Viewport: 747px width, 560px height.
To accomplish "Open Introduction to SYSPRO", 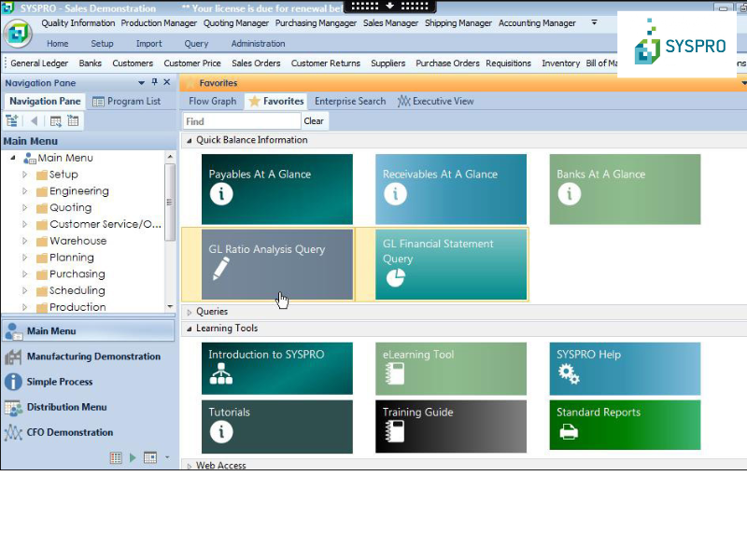I will click(276, 369).
